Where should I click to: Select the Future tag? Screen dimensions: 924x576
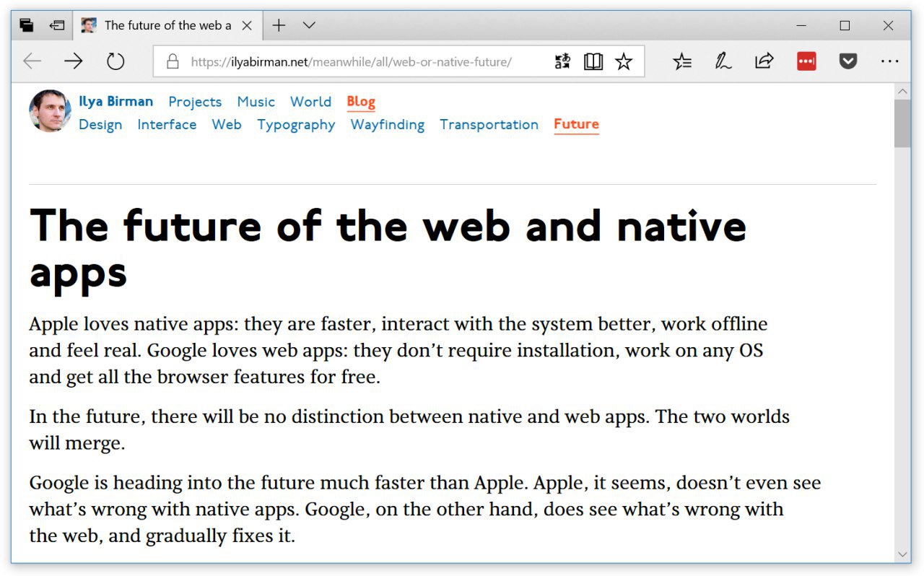pos(576,124)
